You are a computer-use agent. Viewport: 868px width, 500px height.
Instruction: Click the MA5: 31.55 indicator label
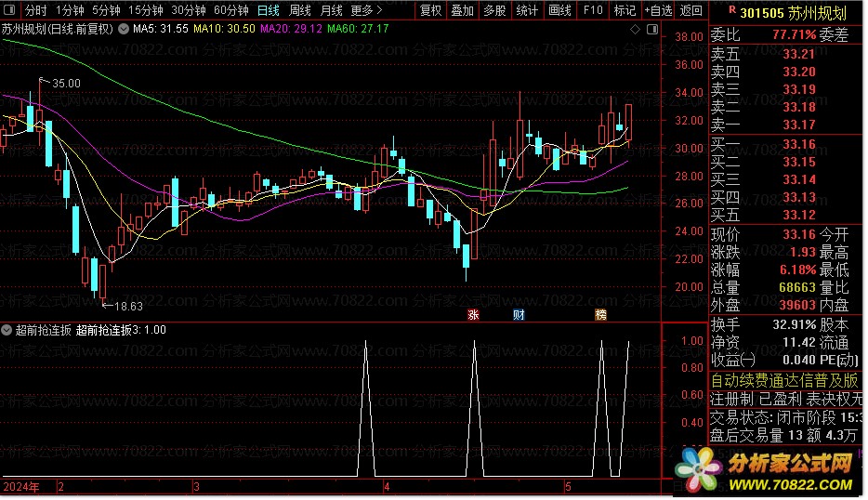coord(161,29)
